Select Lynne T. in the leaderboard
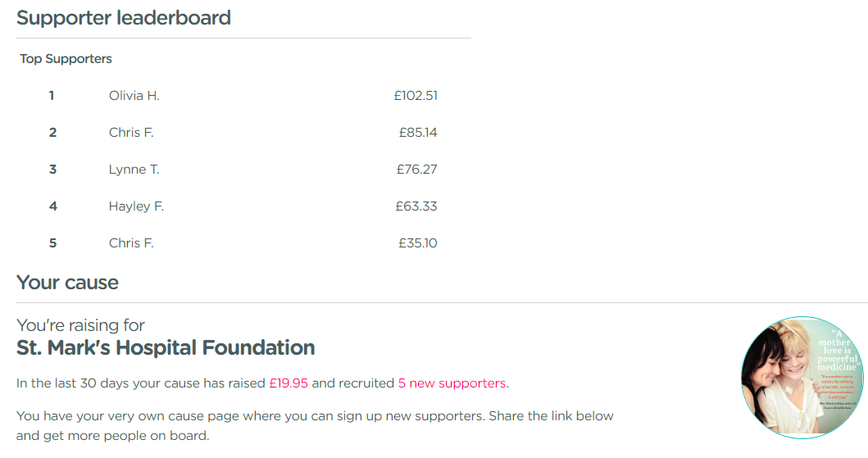 (x=134, y=170)
